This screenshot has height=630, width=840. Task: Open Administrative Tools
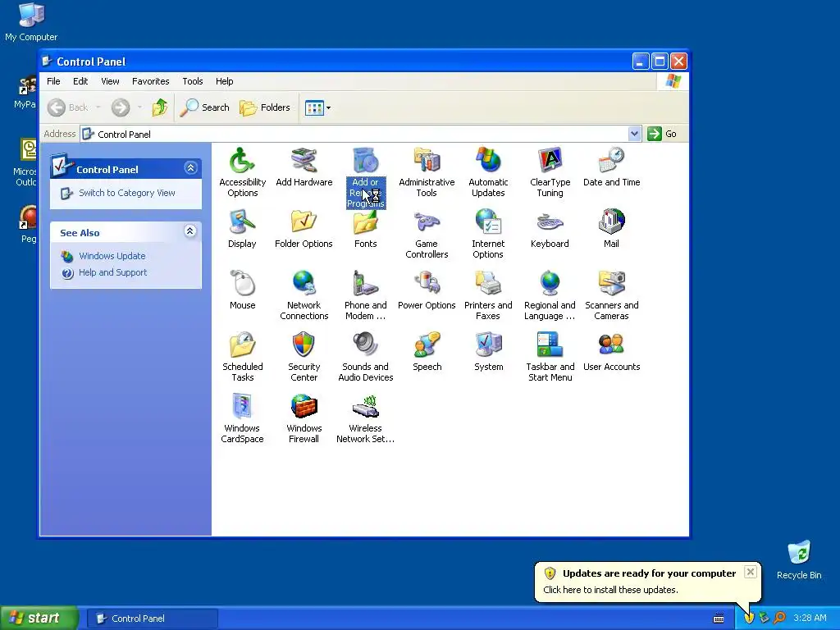(x=427, y=172)
